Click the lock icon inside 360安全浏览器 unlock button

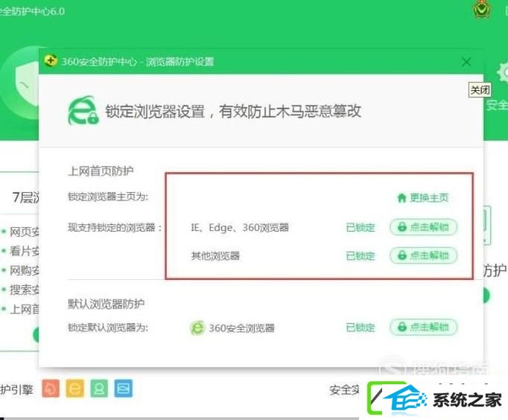coord(402,327)
